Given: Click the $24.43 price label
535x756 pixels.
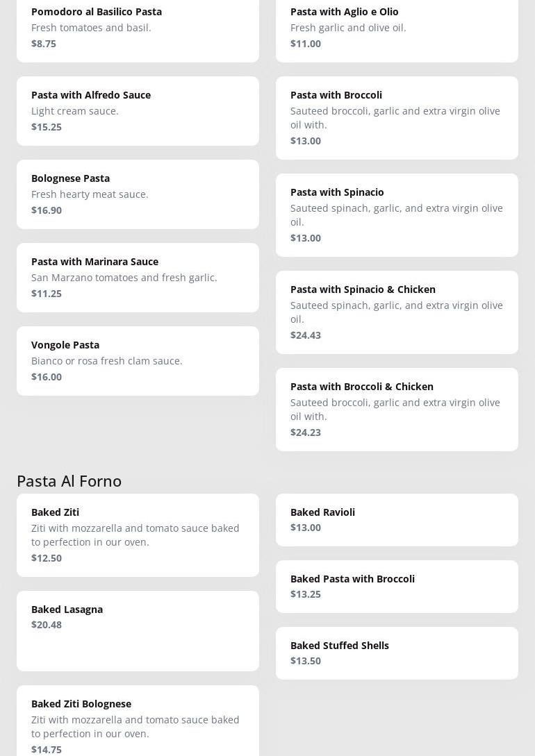Looking at the screenshot, I should pos(306,335).
